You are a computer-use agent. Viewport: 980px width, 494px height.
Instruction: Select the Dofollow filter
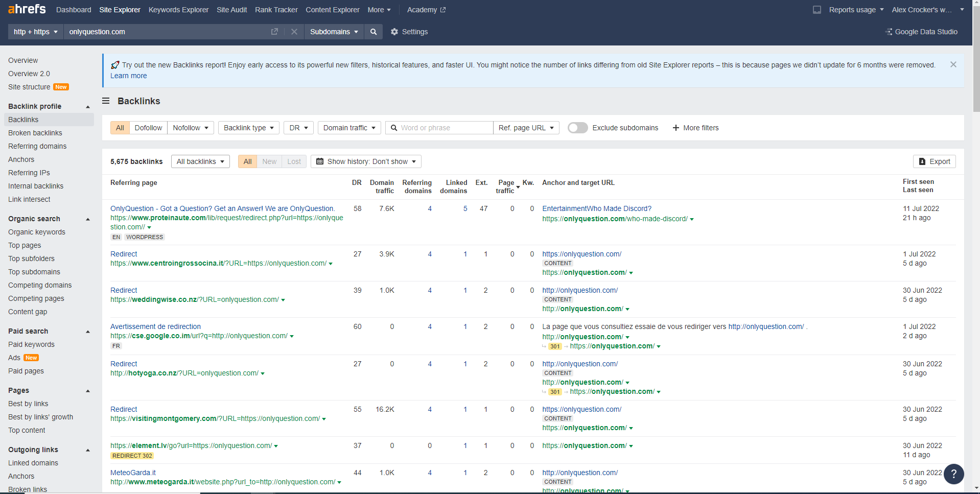pyautogui.click(x=148, y=128)
